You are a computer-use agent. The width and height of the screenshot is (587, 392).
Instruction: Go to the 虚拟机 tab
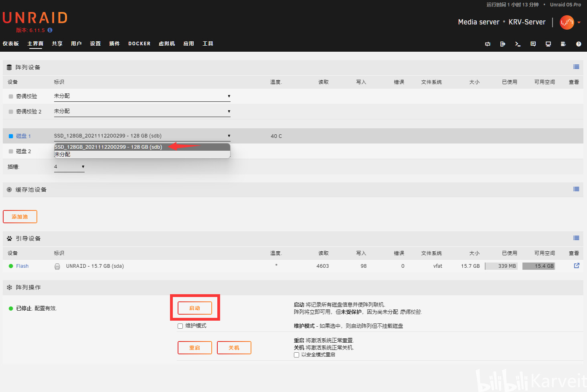click(x=167, y=44)
